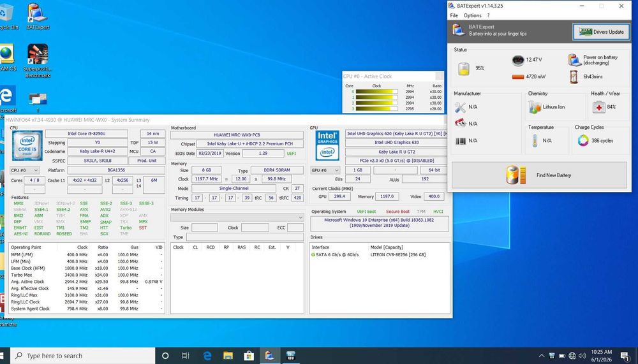Click the wrench manufacturer icon in BATExpert
The width and height of the screenshot is (638, 364).
[460, 107]
